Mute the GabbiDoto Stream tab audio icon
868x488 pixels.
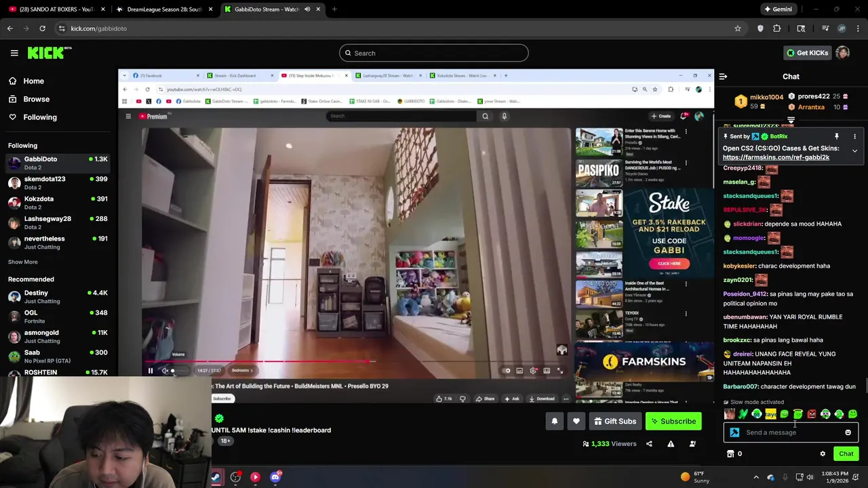(x=307, y=9)
